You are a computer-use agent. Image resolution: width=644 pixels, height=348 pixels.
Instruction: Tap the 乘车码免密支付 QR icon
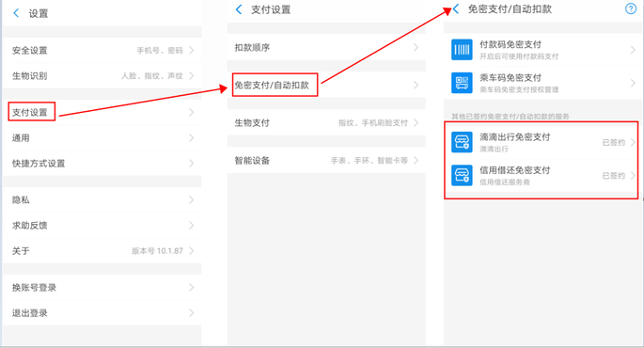(x=462, y=83)
